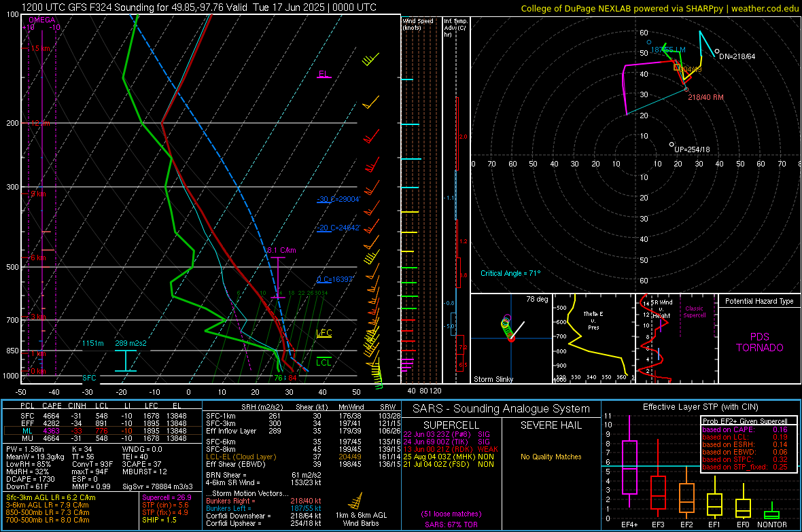
Task: Click the '-20 C=24642'' height label
Action: (338, 228)
